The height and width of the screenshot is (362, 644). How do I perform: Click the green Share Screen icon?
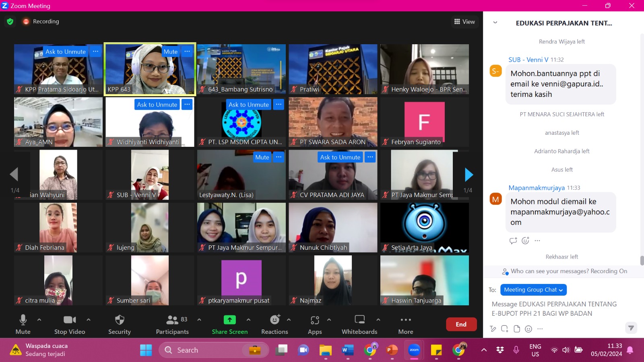pos(229,320)
